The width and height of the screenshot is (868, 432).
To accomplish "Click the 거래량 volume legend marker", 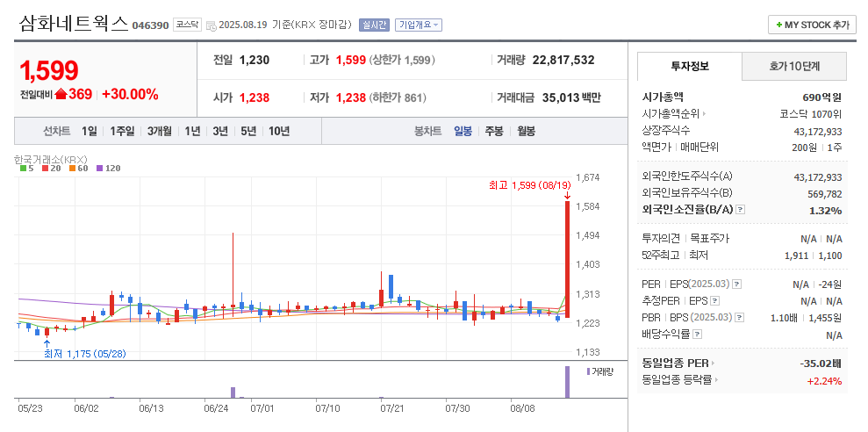I will point(588,371).
